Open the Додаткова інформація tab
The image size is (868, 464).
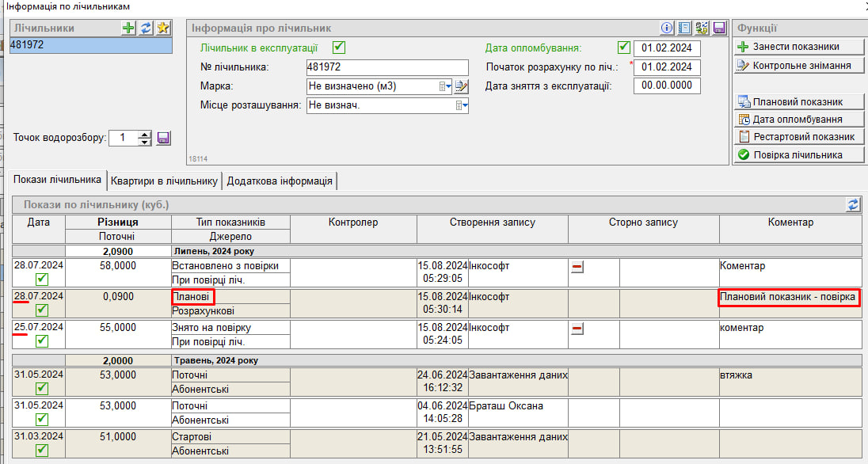pyautogui.click(x=280, y=181)
